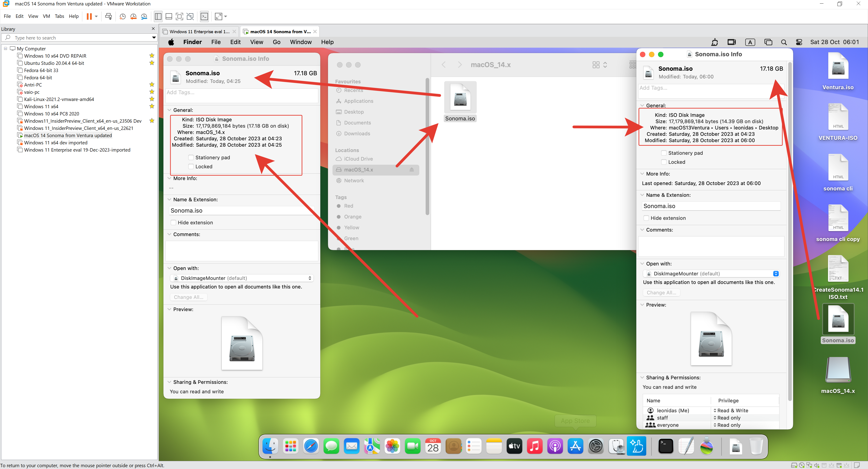Open Control Centre in the macOS menu bar

point(799,42)
